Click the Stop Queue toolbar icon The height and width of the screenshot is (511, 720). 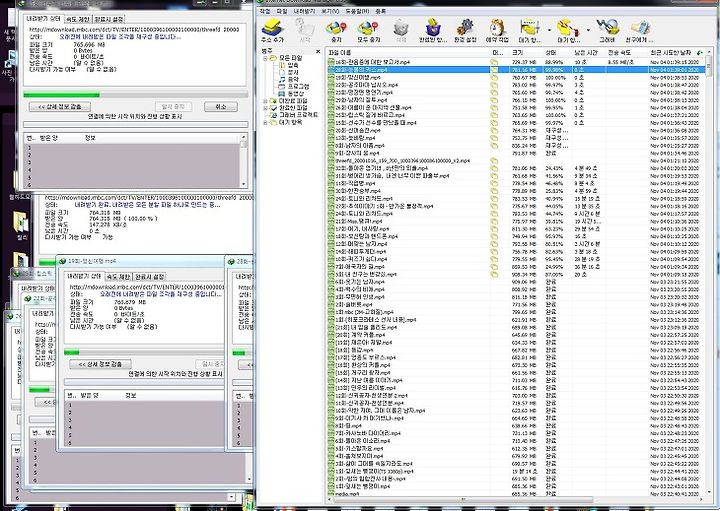tap(568, 28)
